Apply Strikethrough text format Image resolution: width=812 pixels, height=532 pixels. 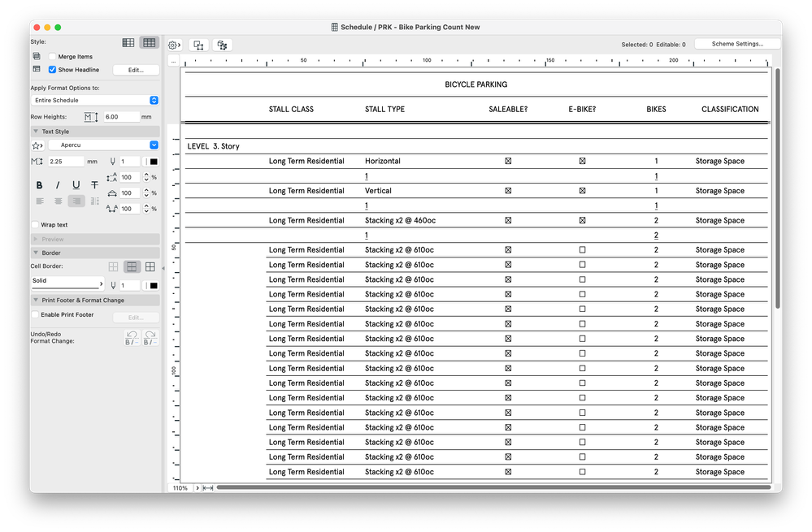point(94,184)
